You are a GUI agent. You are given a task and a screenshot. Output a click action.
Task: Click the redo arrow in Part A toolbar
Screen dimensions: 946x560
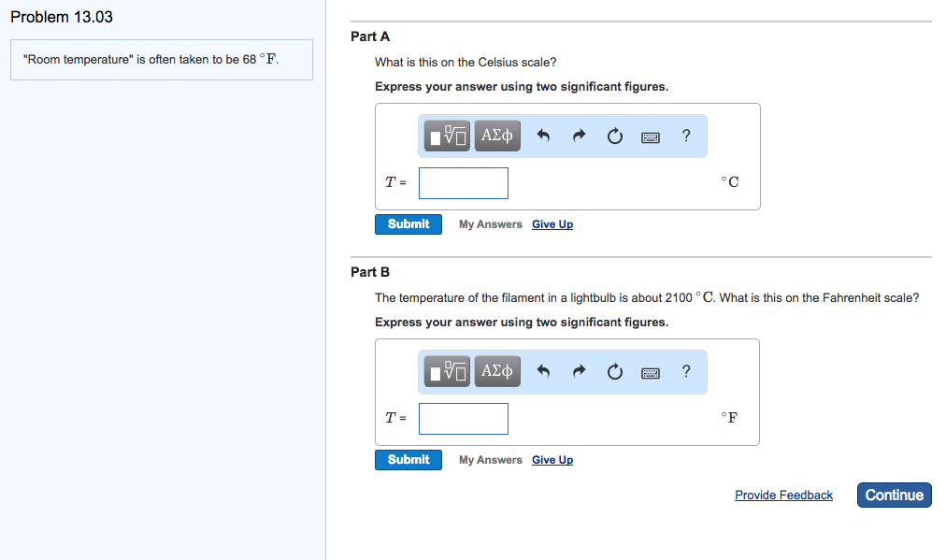click(x=579, y=135)
